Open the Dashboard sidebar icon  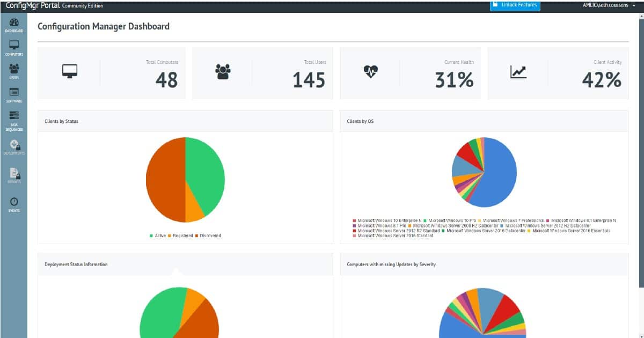(x=14, y=25)
